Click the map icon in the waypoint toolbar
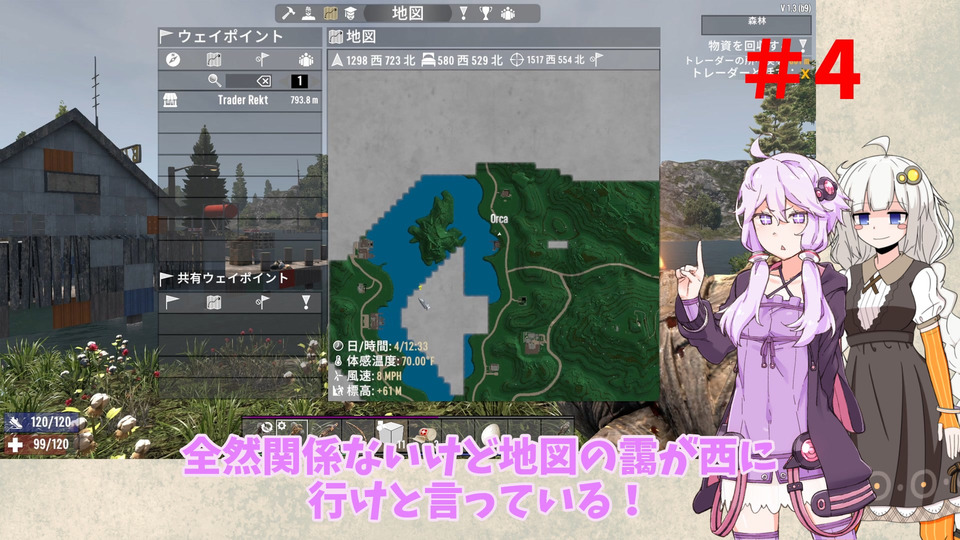Viewport: 960px width, 540px height. pyautogui.click(x=214, y=59)
